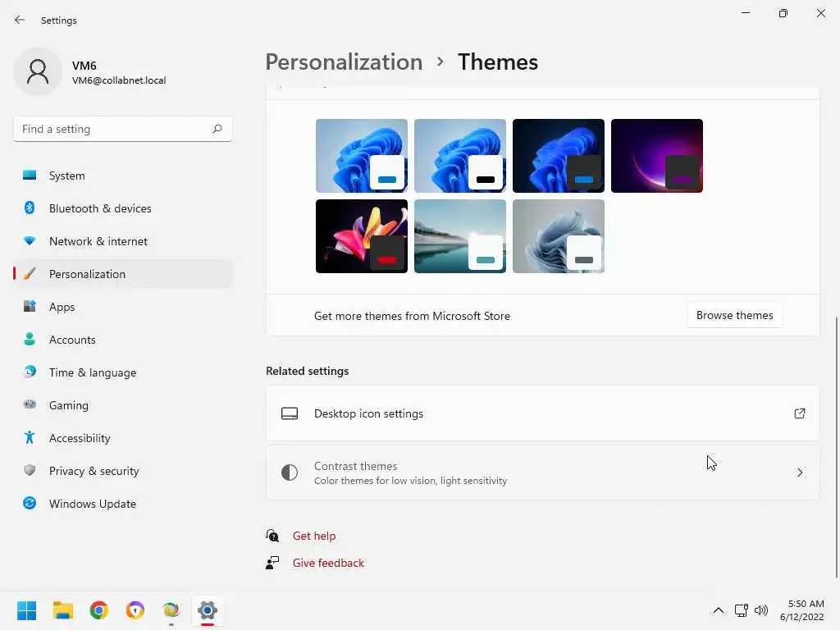Click the clock and date in taskbar

[x=802, y=610]
